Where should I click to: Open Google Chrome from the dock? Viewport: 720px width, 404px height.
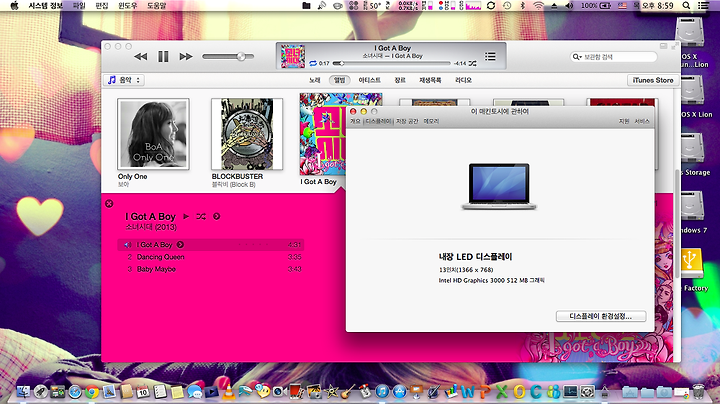tap(92, 392)
